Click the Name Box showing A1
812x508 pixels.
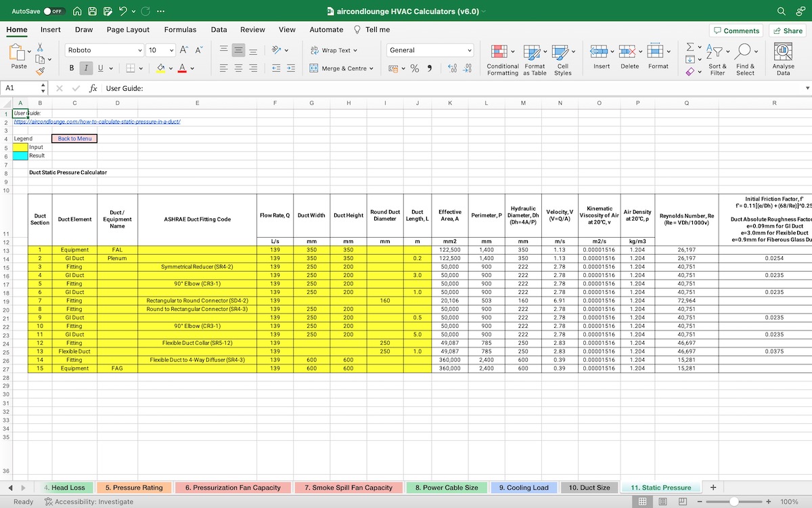(20, 88)
